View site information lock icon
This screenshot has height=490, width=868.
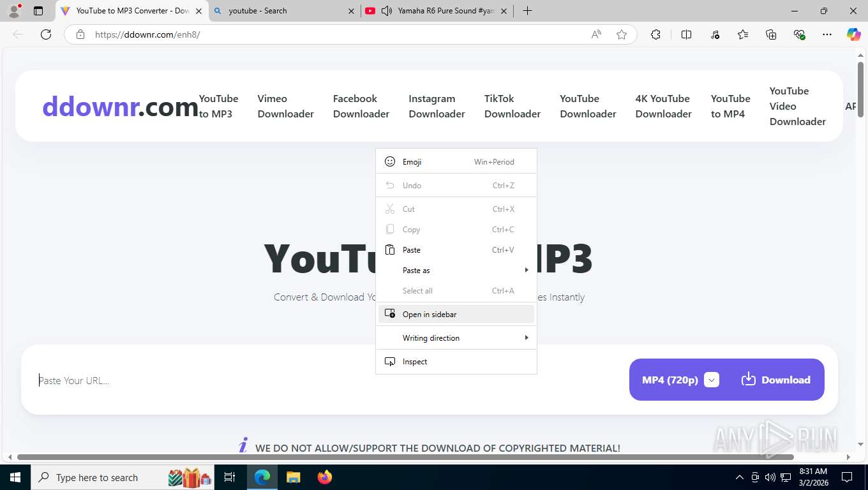(x=80, y=34)
